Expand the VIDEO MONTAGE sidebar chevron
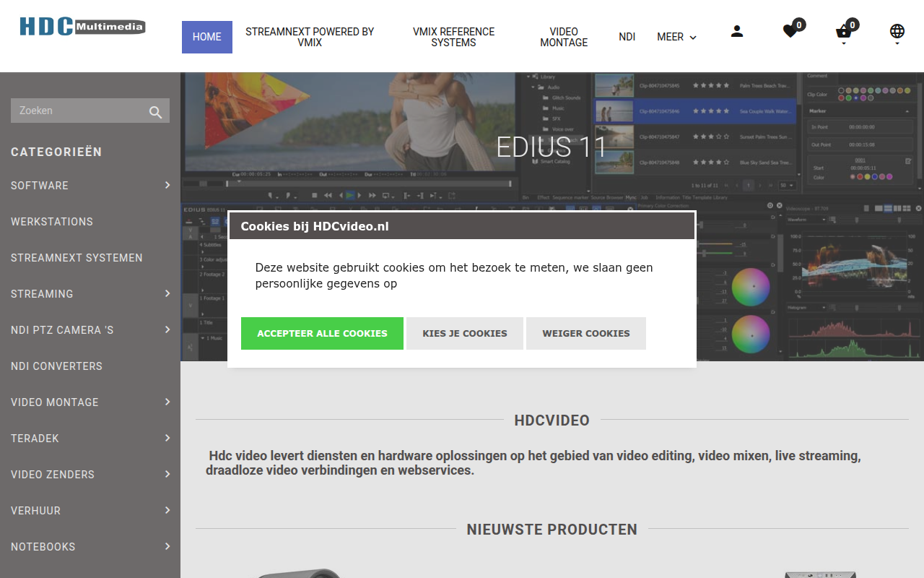This screenshot has width=924, height=578. pos(167,402)
